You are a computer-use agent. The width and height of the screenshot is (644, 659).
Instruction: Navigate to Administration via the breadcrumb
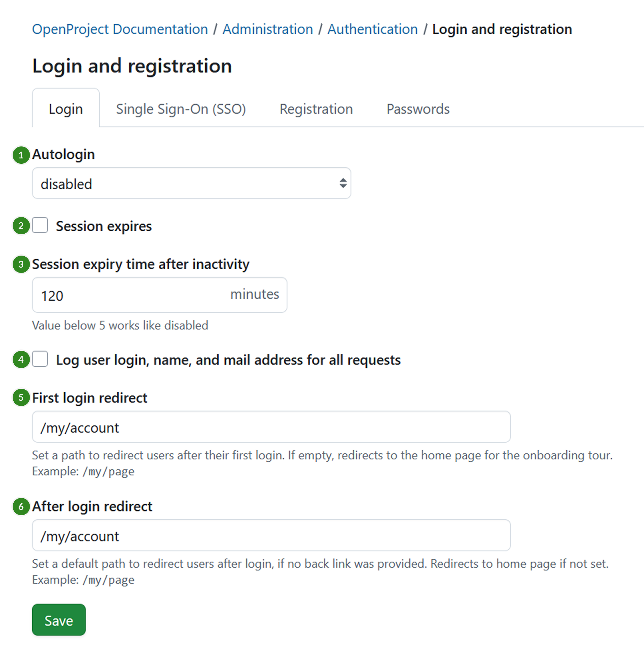267,29
